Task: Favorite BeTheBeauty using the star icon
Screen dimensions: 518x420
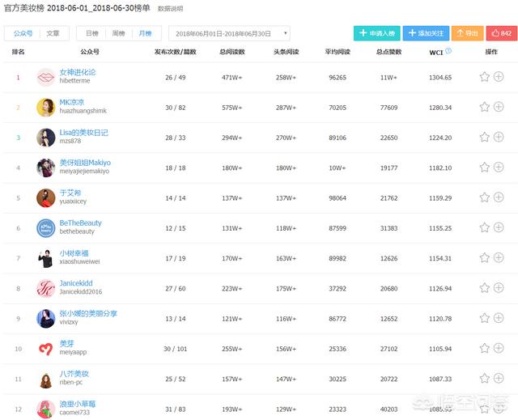Action: tap(484, 227)
